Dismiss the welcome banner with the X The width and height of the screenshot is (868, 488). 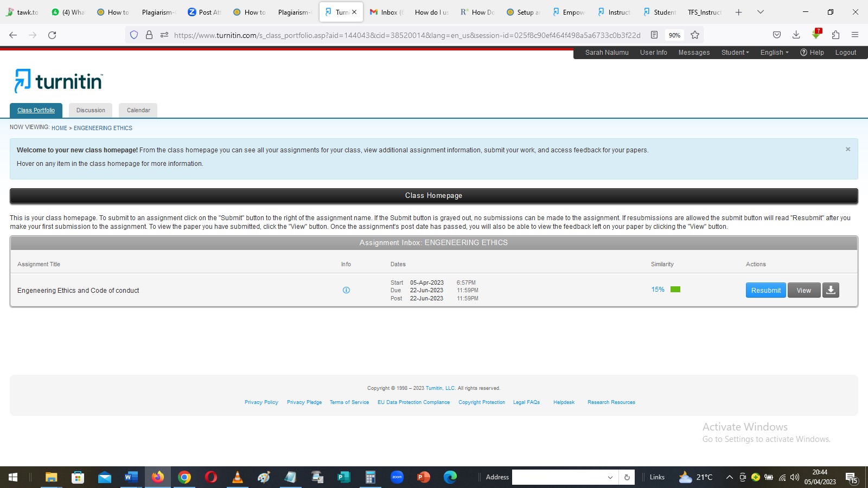848,149
